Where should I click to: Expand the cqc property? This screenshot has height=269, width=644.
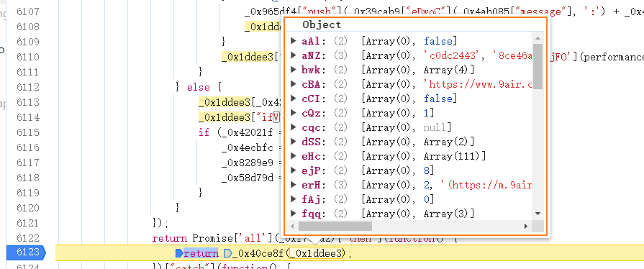point(294,127)
